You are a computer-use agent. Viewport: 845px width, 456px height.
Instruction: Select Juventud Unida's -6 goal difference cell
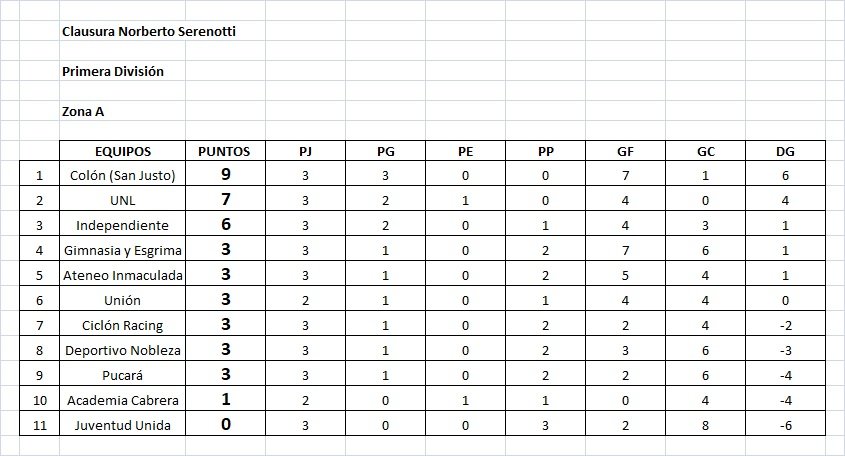784,425
